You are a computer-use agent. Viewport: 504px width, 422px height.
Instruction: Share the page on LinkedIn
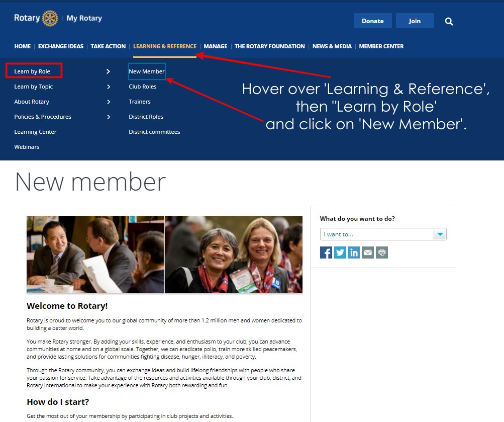click(x=354, y=252)
